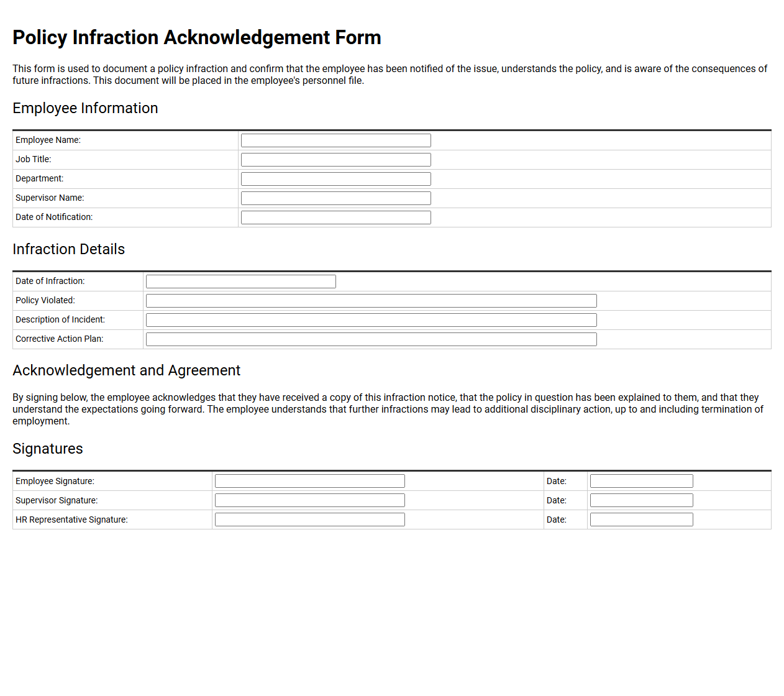Select the Date field beside HR Representative Signature
This screenshot has height=696, width=784.
(641, 520)
